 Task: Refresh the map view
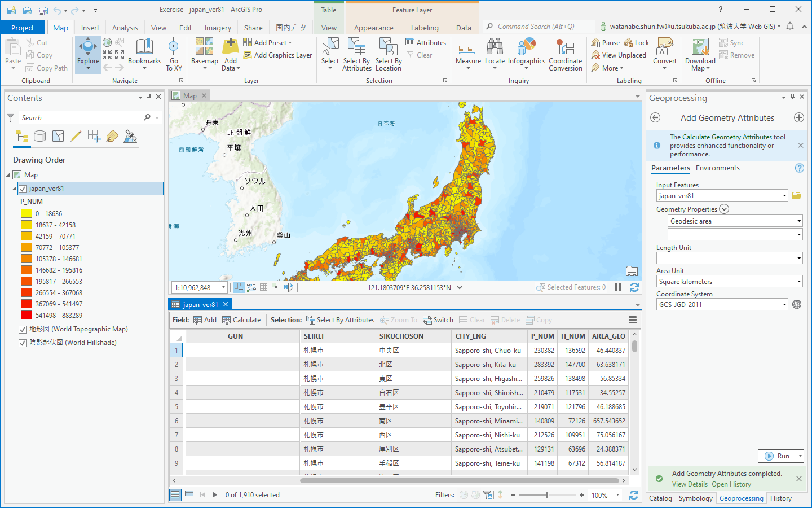click(634, 287)
